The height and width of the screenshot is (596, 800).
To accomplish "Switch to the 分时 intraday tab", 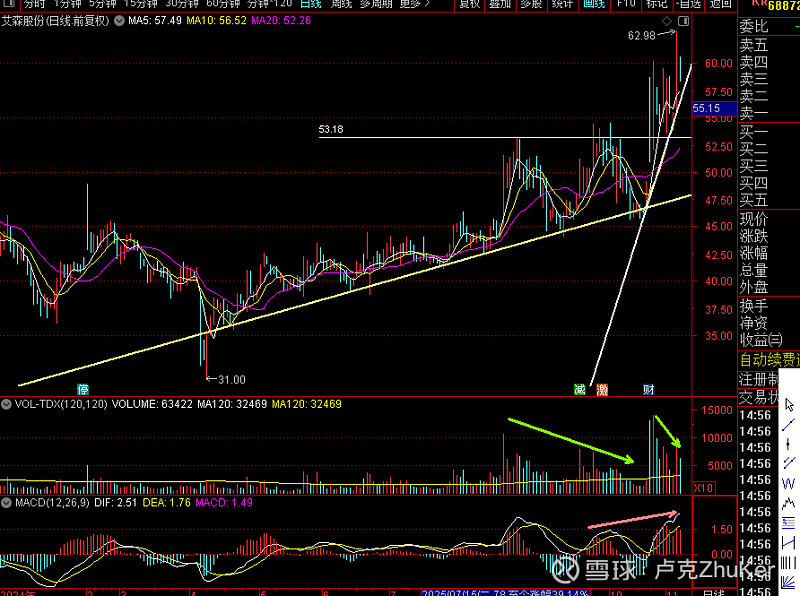I will 34,4.
